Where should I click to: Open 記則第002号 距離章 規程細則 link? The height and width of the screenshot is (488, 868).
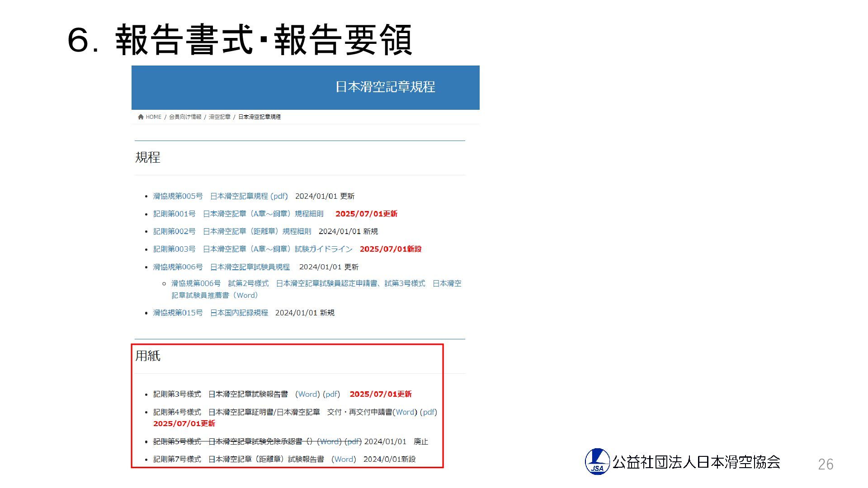tap(232, 231)
